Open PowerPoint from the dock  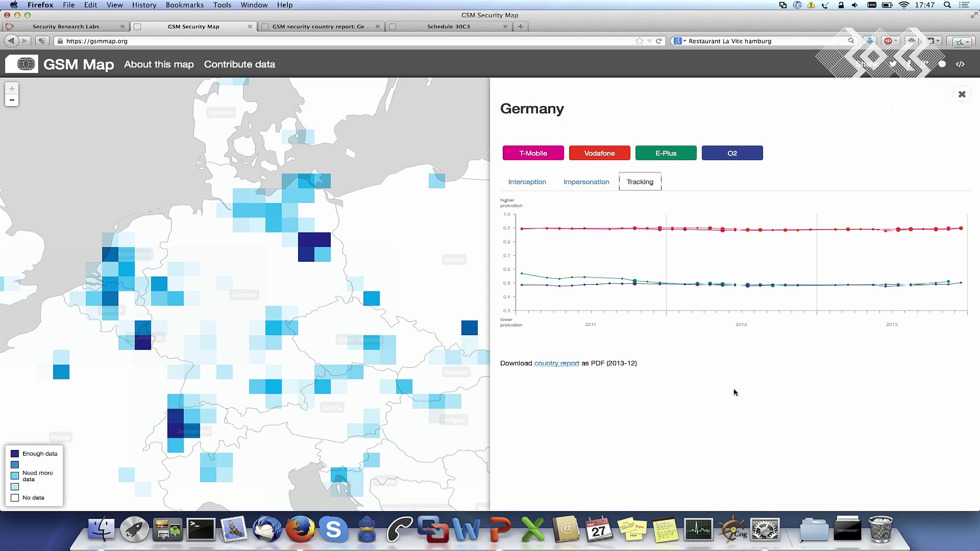click(x=500, y=530)
